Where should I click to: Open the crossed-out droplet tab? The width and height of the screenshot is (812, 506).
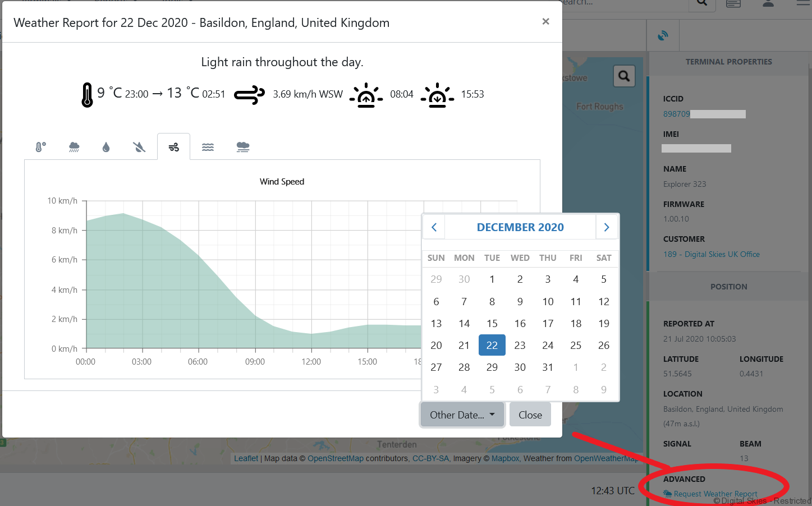coord(139,147)
